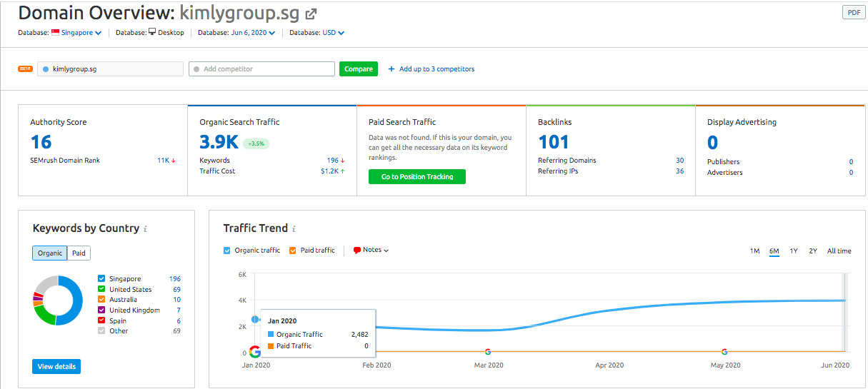Open the Authority Score value 16
Viewport: 868px width, 389px height.
[41, 142]
